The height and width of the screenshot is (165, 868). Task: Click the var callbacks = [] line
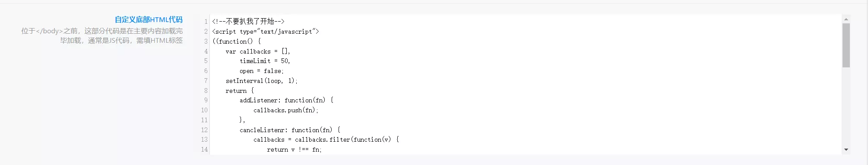(x=258, y=51)
